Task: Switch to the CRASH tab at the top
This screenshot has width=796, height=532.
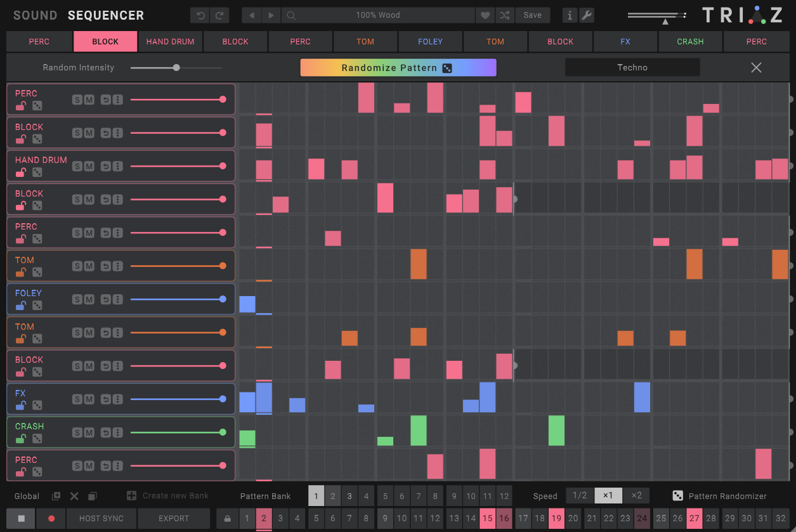Action: pyautogui.click(x=691, y=41)
